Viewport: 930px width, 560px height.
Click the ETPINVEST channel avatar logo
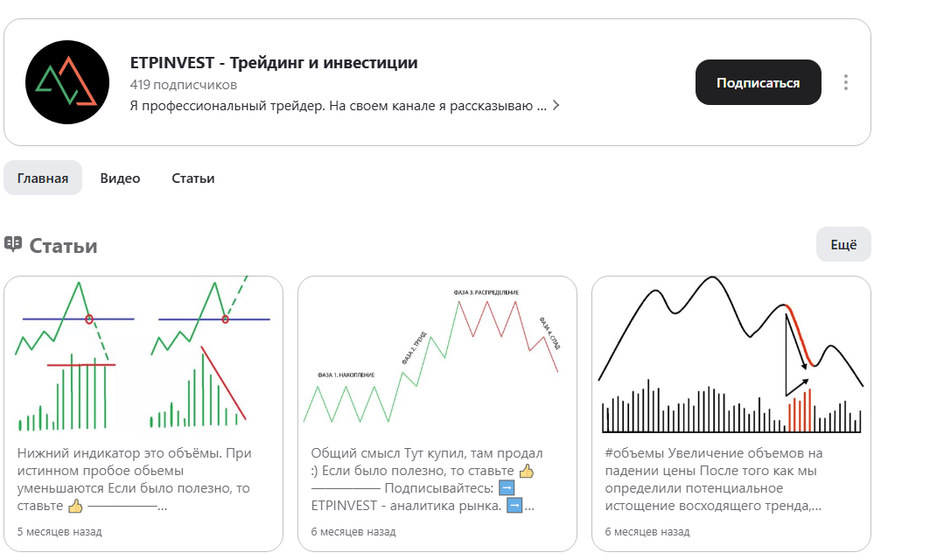pyautogui.click(x=66, y=83)
